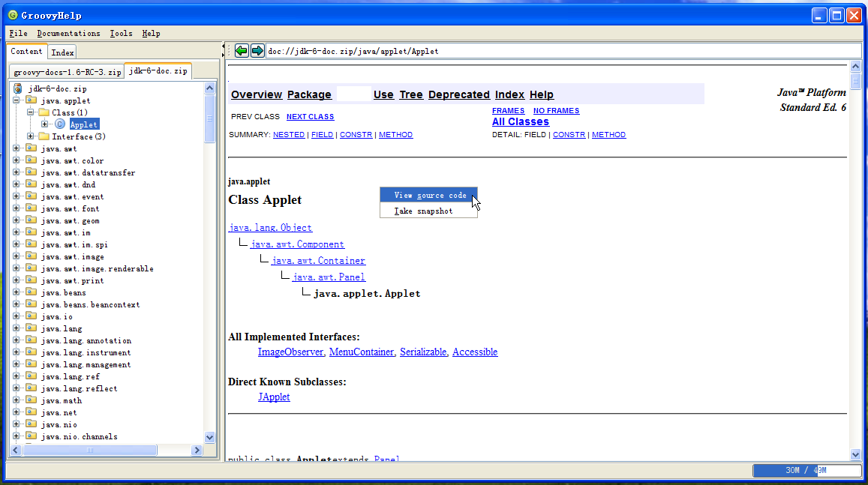868x485 pixels.
Task: Switch to the Index tab
Action: coord(62,52)
